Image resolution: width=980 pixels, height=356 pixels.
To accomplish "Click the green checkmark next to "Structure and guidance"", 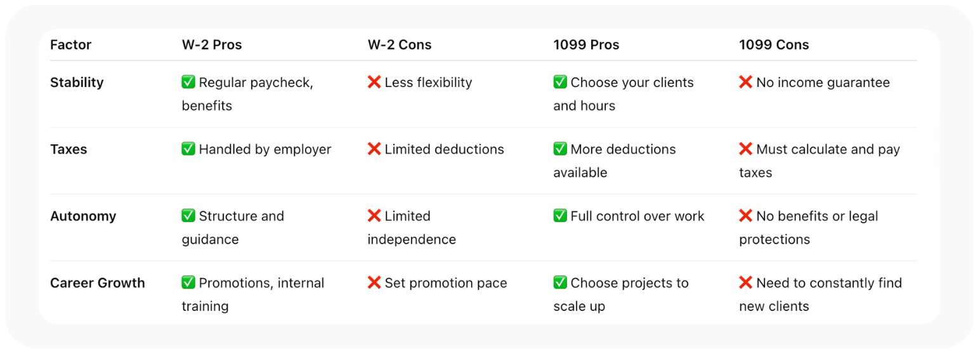I will click(188, 216).
